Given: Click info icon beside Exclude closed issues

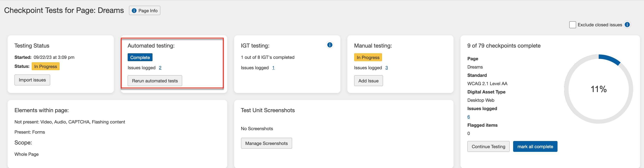Looking at the screenshot, I should [627, 24].
